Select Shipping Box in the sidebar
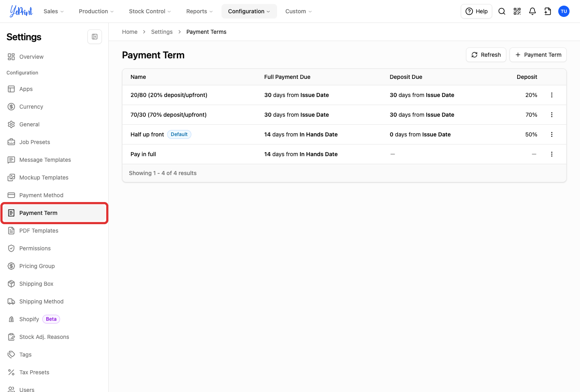The width and height of the screenshot is (580, 392). (54, 284)
